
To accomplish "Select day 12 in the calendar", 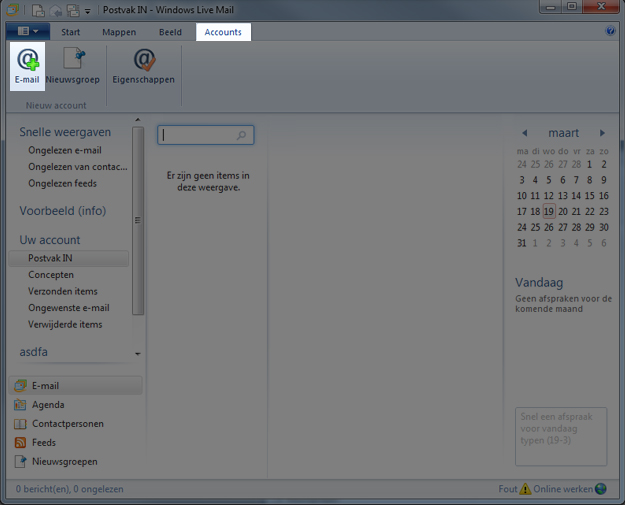I will pyautogui.click(x=549, y=196).
